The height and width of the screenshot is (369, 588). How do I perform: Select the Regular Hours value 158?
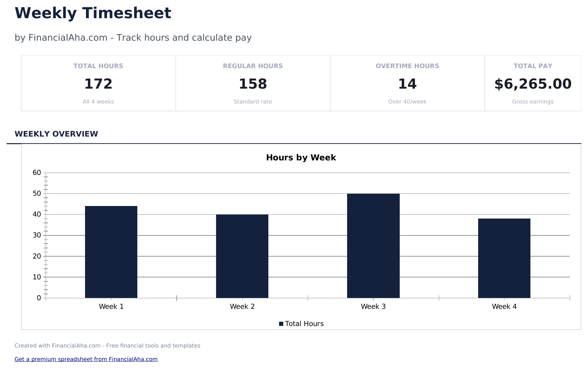coord(253,84)
